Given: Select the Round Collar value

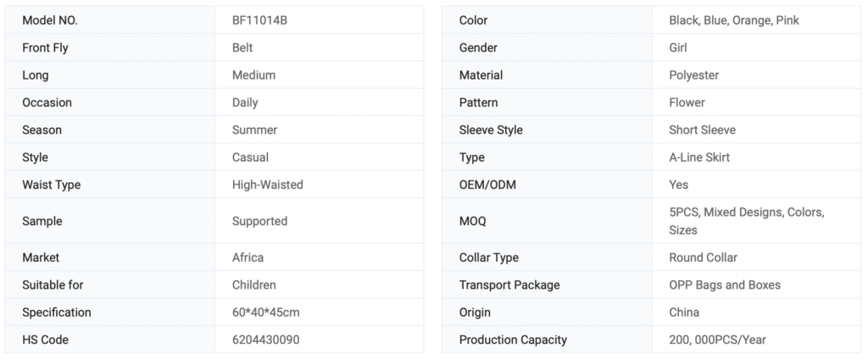Looking at the screenshot, I should tap(703, 257).
